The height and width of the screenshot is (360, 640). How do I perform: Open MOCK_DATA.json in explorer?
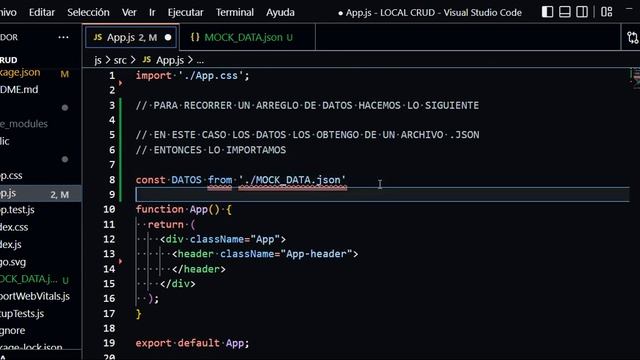29,279
